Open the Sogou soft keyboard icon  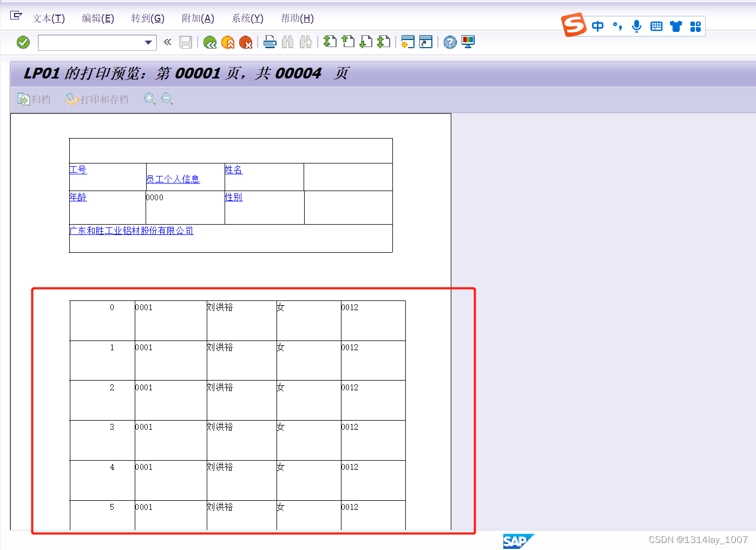(656, 26)
